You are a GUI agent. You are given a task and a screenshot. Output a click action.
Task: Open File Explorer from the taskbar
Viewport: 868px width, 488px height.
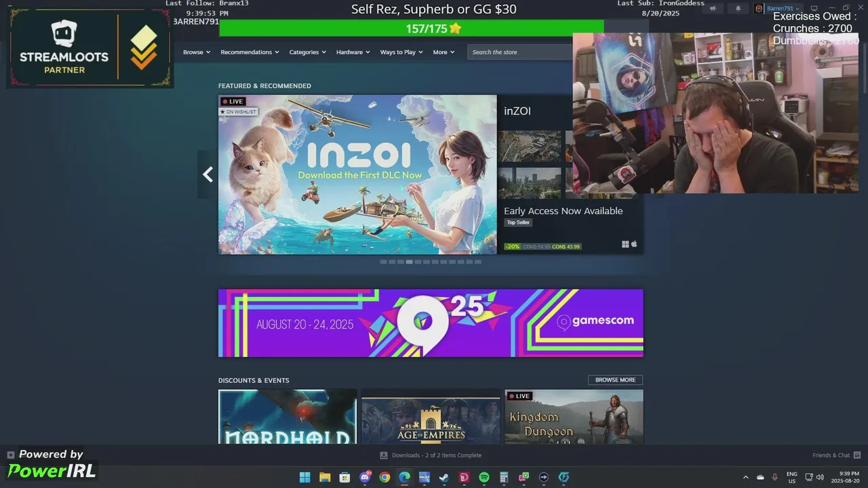[x=325, y=477]
